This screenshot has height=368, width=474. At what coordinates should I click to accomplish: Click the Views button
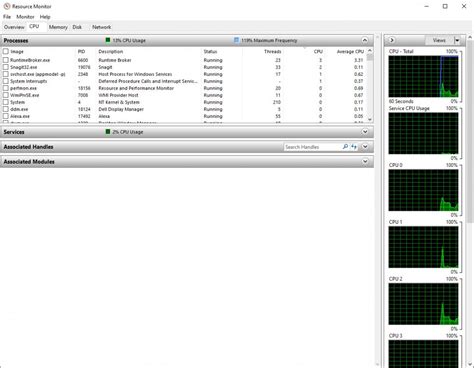439,40
